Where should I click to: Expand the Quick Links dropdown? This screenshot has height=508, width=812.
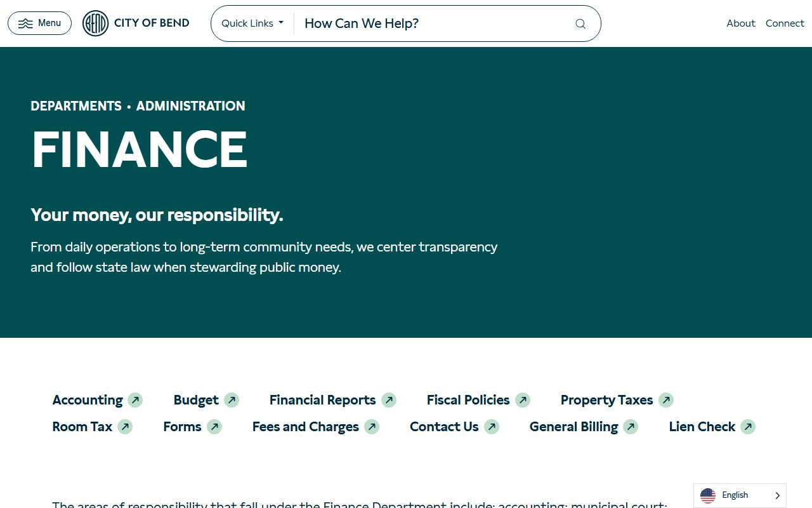point(252,23)
